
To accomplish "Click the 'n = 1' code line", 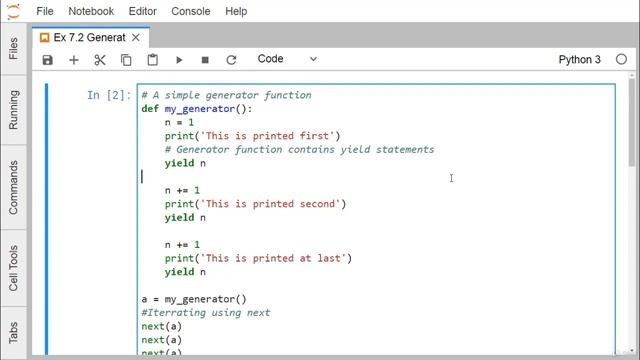I will (x=179, y=122).
